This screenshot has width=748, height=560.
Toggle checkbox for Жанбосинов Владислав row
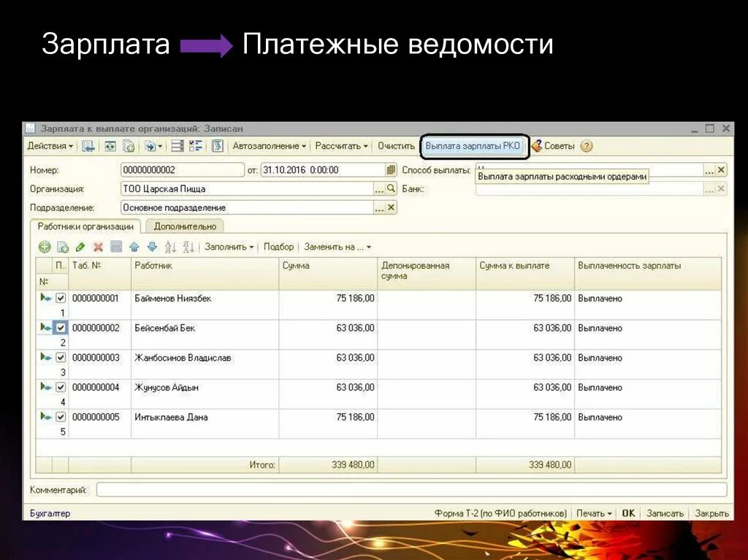[x=61, y=357]
